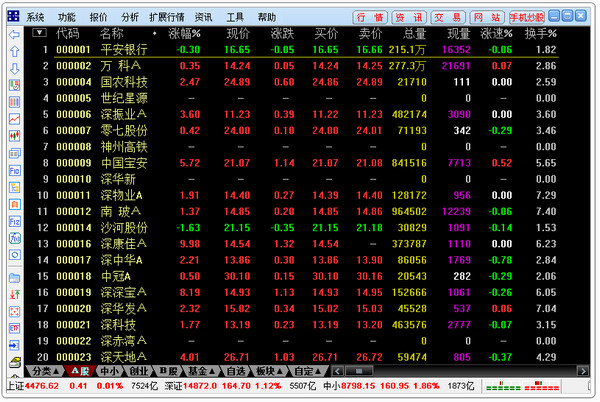The height and width of the screenshot is (402, 600).
Task: Click the yellow tree structure icon
Action: 15,187
